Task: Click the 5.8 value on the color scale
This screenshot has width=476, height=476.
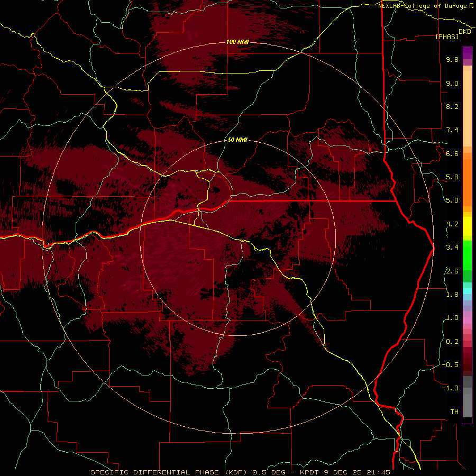Action: pyautogui.click(x=452, y=177)
